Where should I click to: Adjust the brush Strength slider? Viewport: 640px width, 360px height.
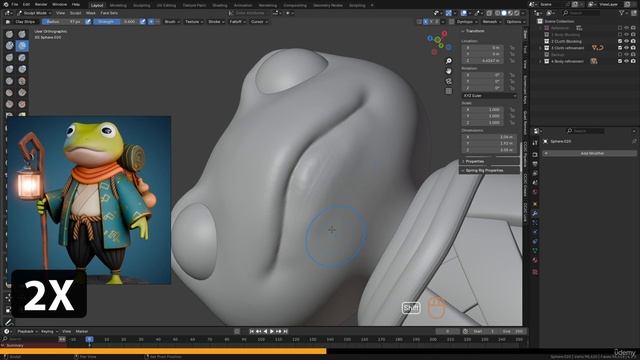coord(116,22)
